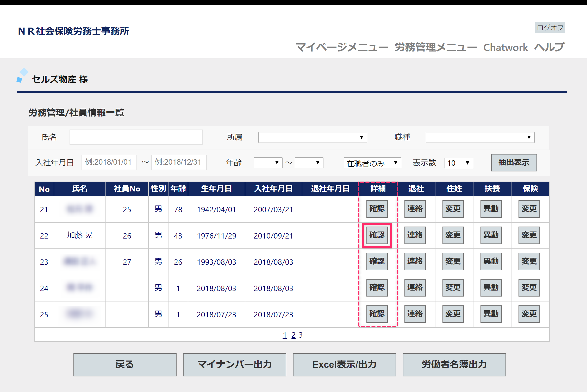Image resolution: width=587 pixels, height=392 pixels.
Task: Open the 職種 dropdown
Action: coord(480,137)
